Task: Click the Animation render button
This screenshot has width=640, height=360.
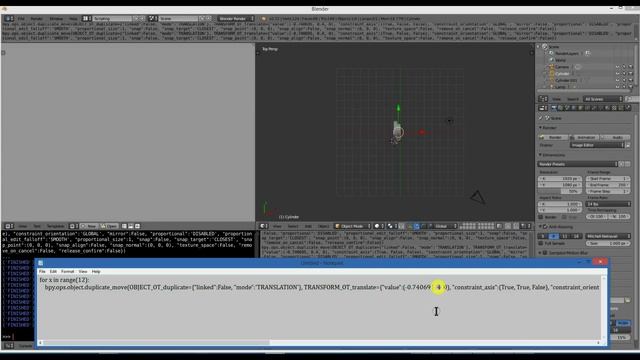Action: click(584, 138)
